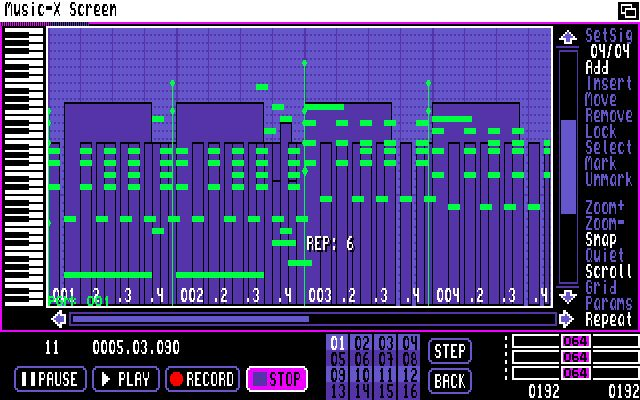
Task: Choose the SetSig command
Action: 609,36
